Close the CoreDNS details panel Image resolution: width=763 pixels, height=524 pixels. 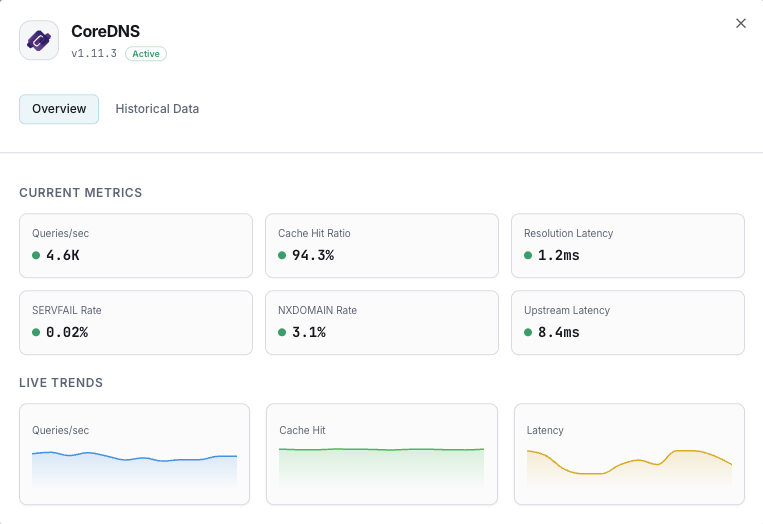(741, 23)
